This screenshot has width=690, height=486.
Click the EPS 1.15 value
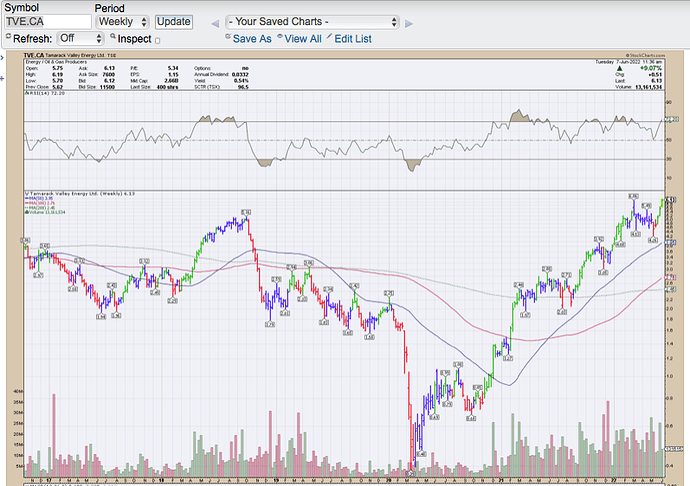(x=173, y=74)
